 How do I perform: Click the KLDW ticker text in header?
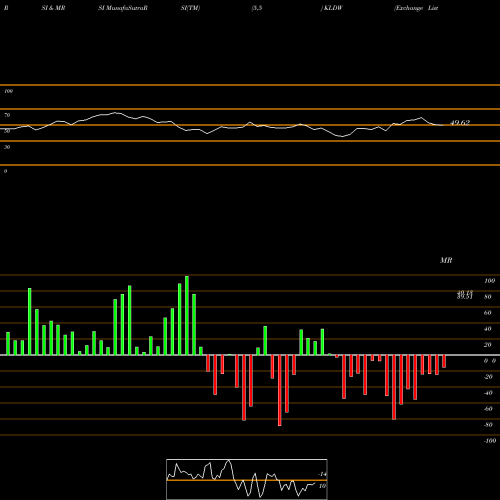click(x=333, y=8)
